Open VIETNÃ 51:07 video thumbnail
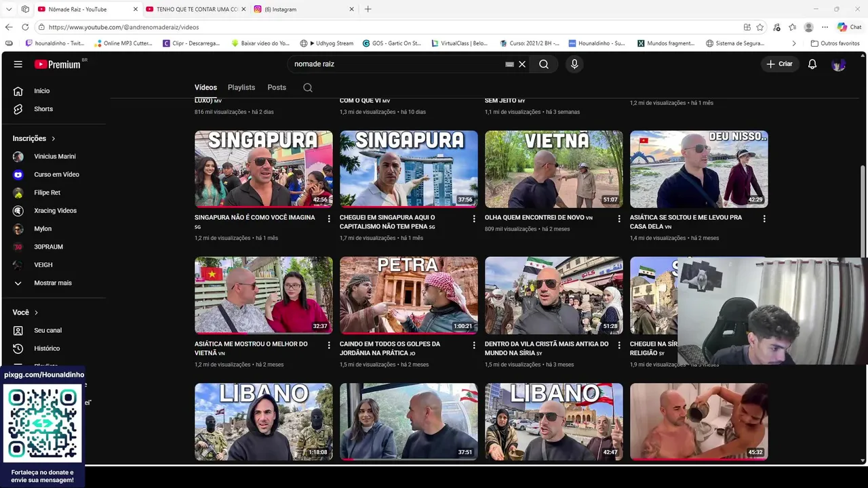This screenshot has height=488, width=868. click(x=554, y=169)
